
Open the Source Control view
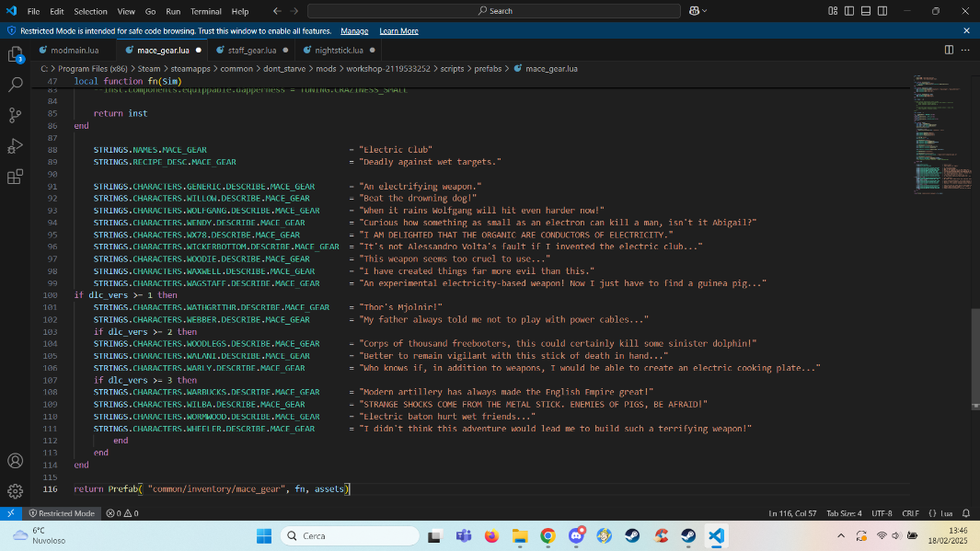pyautogui.click(x=15, y=116)
